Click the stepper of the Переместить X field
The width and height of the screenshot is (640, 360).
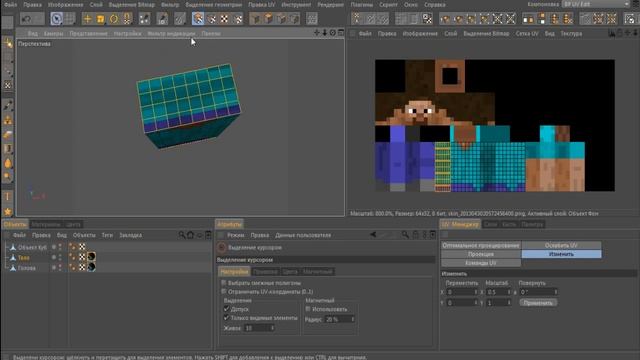(476, 292)
